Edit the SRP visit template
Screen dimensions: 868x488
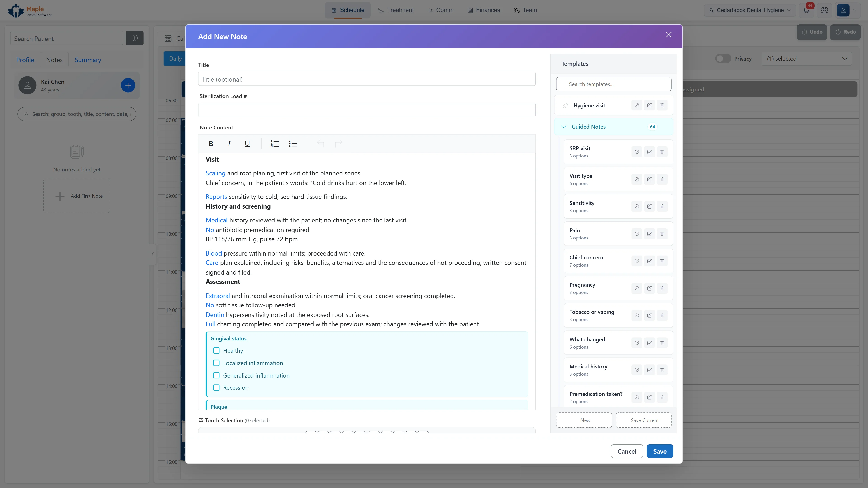click(649, 152)
